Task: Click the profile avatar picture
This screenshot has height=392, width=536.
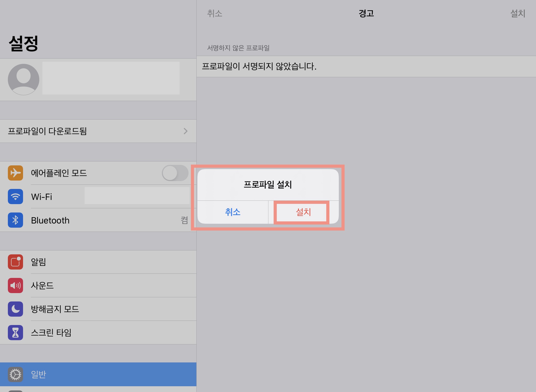Action: click(24, 79)
